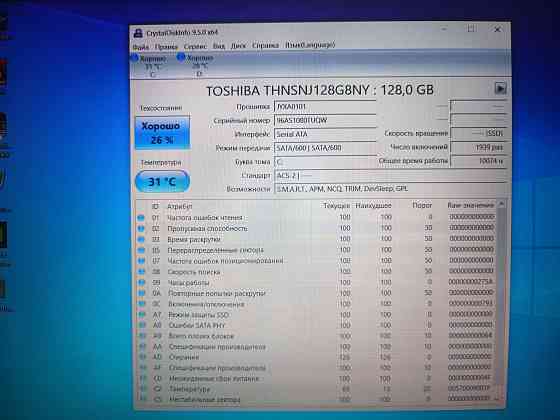Click status icon for Режим защиты SSD row
The height and width of the screenshot is (420, 560).
(142, 315)
